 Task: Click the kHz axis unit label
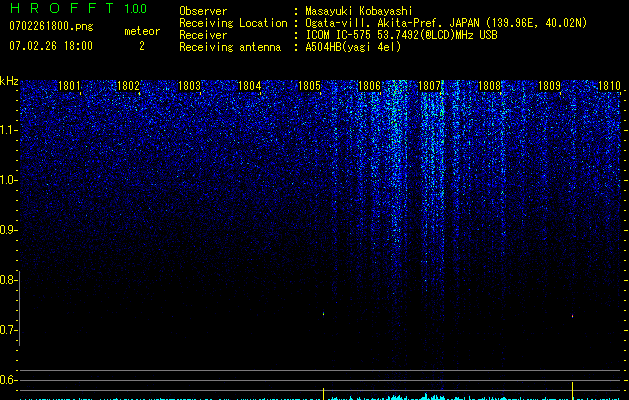coord(9,81)
